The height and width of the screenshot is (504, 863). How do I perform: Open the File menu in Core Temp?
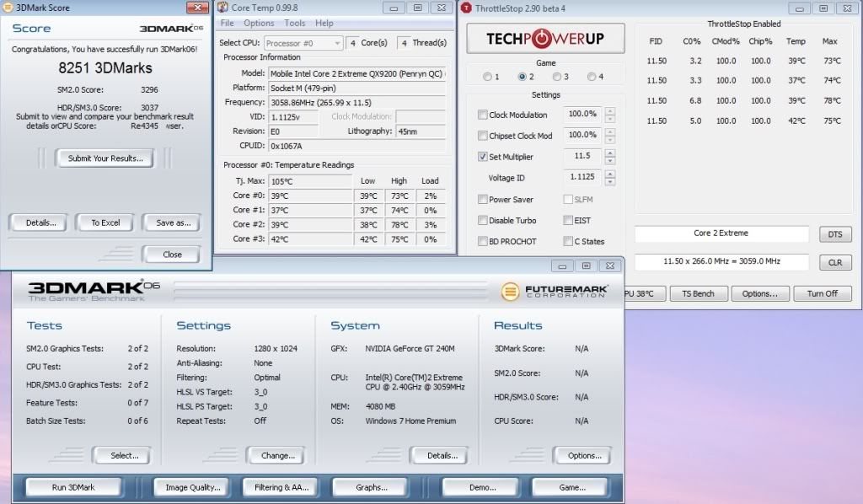point(227,23)
